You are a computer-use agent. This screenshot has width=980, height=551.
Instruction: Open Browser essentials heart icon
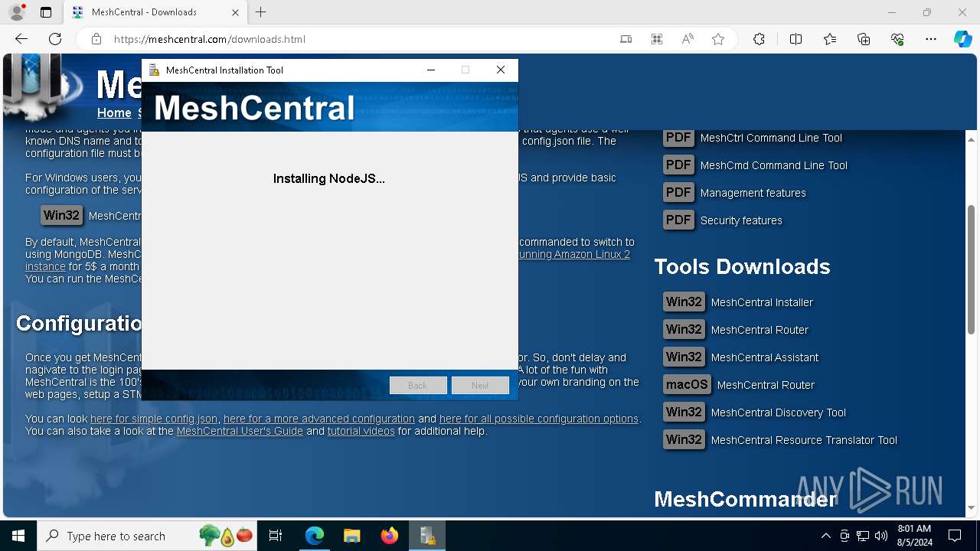[x=897, y=39]
